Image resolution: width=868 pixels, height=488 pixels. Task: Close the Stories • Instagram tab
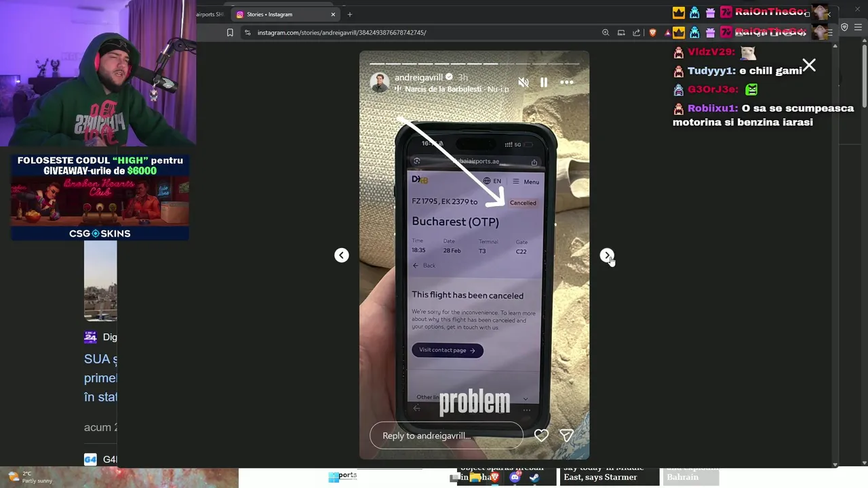click(333, 14)
